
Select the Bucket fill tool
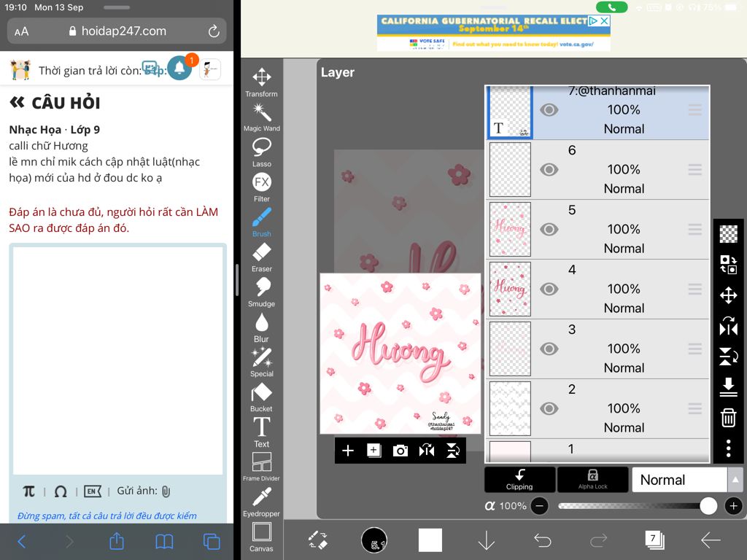(262, 397)
